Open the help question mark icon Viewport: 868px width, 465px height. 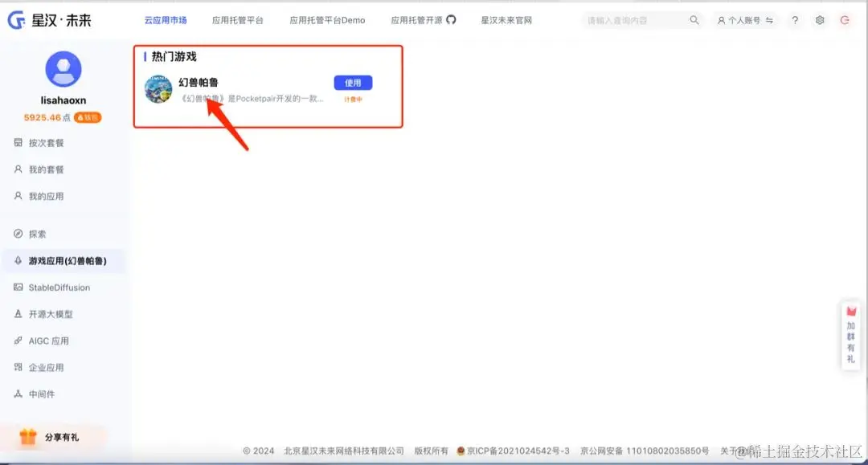click(795, 20)
